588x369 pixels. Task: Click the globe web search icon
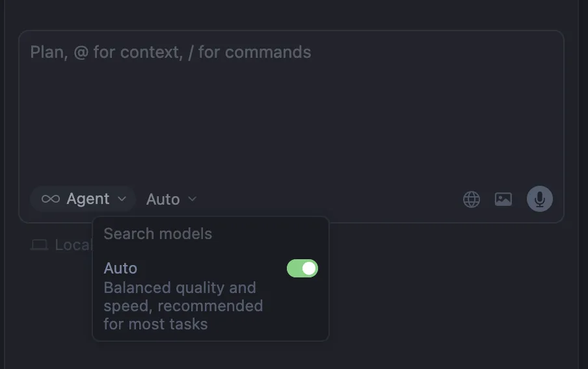pyautogui.click(x=472, y=199)
